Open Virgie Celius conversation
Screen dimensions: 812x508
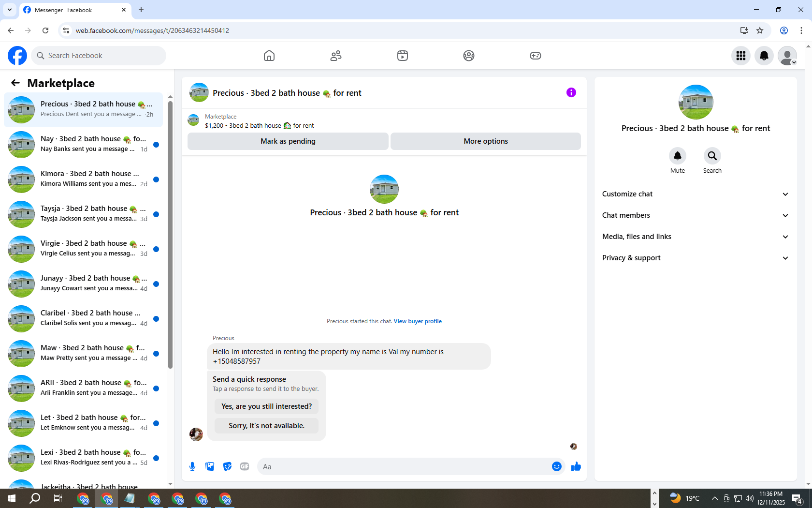(x=84, y=249)
